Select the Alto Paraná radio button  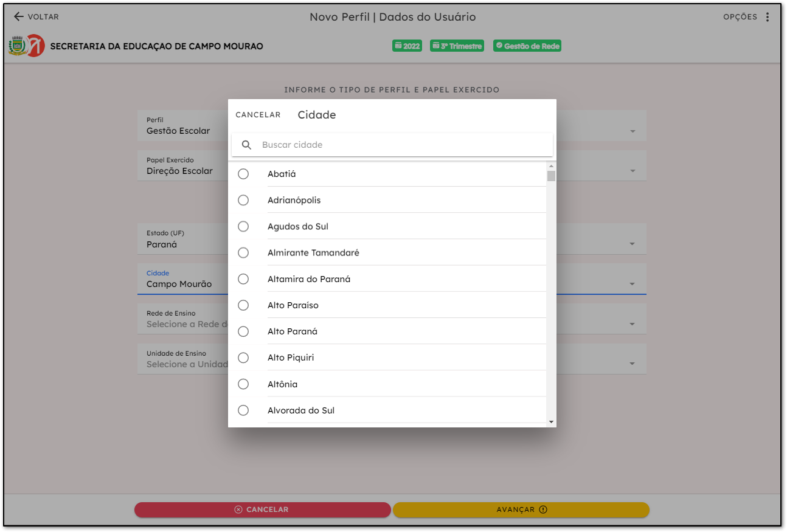[243, 331]
